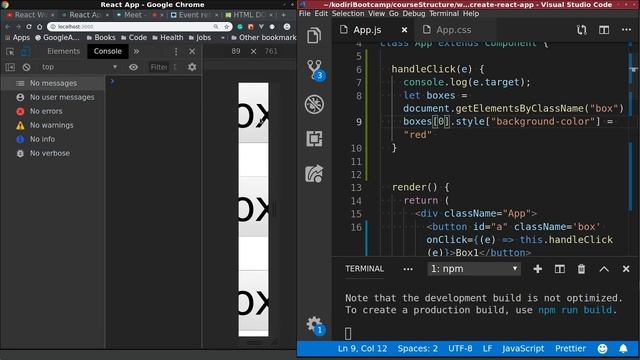Viewport: 640px width, 360px height.
Task: Close the terminal panel
Action: coord(626,269)
